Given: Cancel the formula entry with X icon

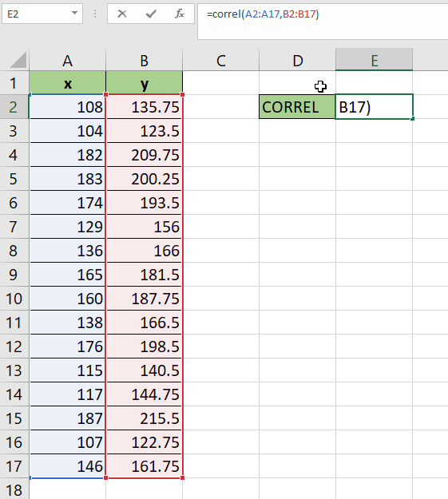Looking at the screenshot, I should [x=122, y=14].
